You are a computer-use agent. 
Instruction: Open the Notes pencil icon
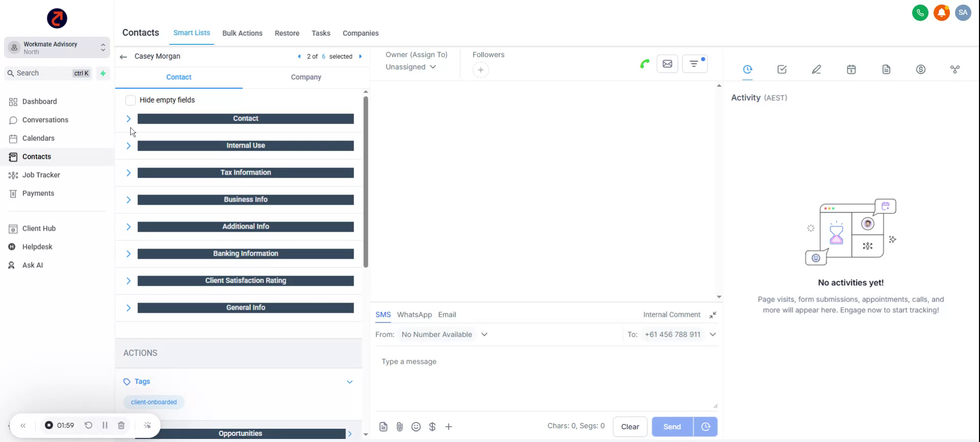(817, 69)
